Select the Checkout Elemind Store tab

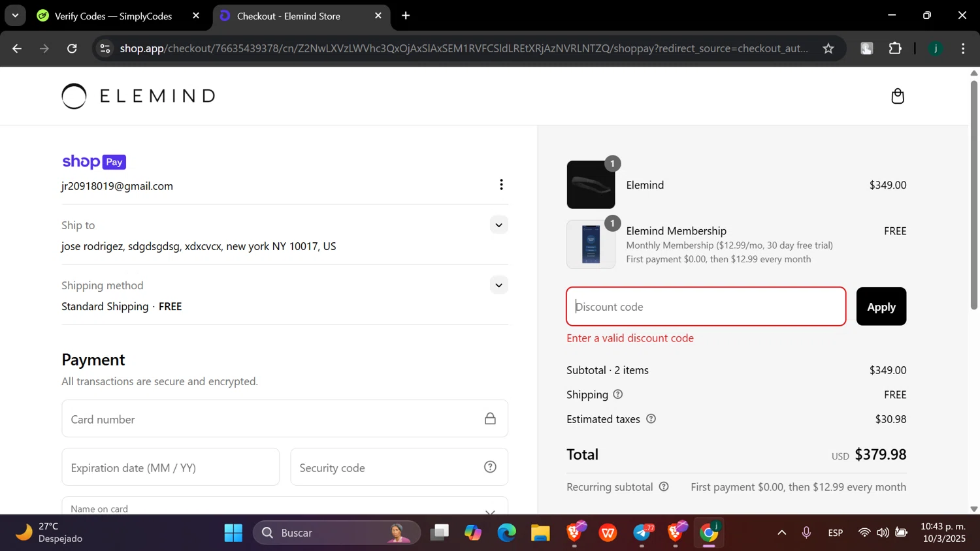(287, 16)
